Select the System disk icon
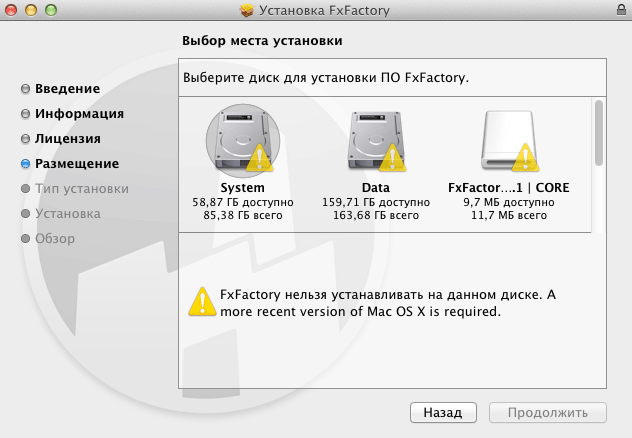Viewport: 632px width, 438px height. click(x=243, y=141)
